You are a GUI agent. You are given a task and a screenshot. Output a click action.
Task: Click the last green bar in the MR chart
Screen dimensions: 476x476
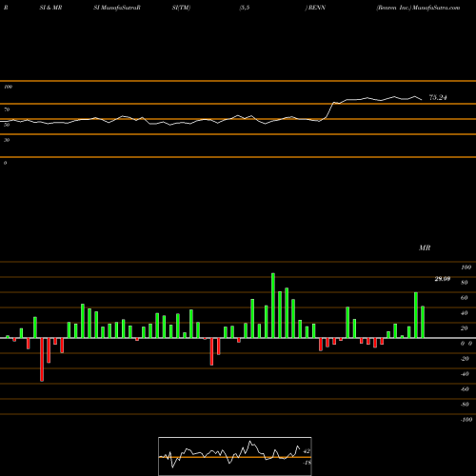coord(423,322)
